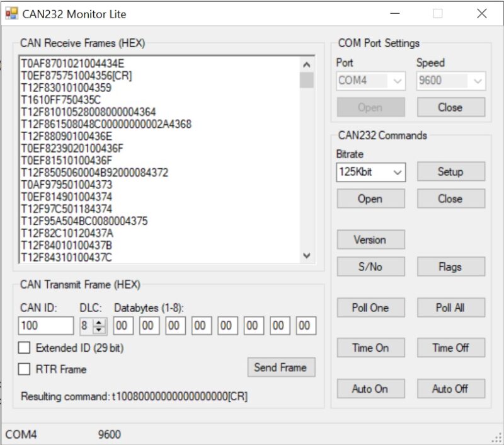
Task: Click the receive list scroll up arrow
Action: pyautogui.click(x=307, y=65)
